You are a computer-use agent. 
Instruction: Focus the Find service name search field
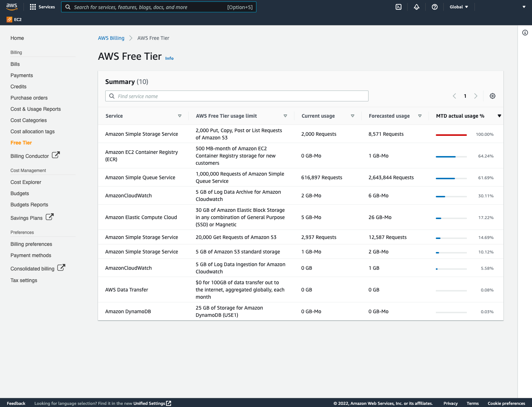tap(237, 96)
